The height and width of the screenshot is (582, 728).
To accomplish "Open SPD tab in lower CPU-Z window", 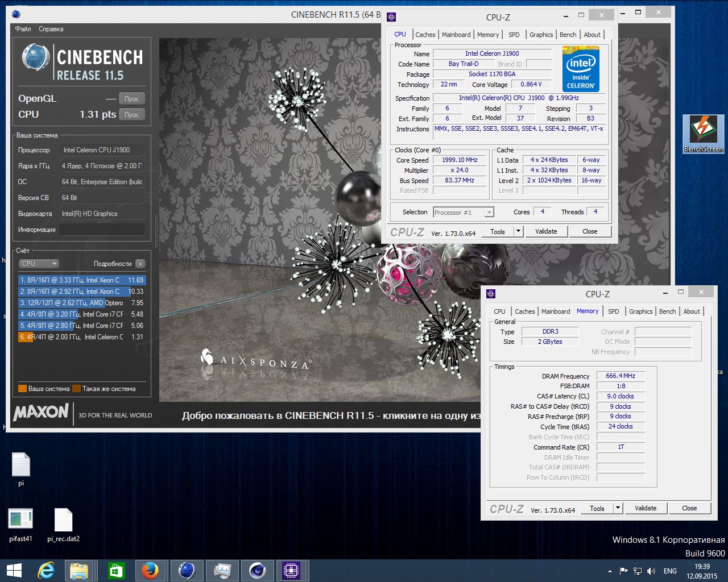I will point(613,311).
